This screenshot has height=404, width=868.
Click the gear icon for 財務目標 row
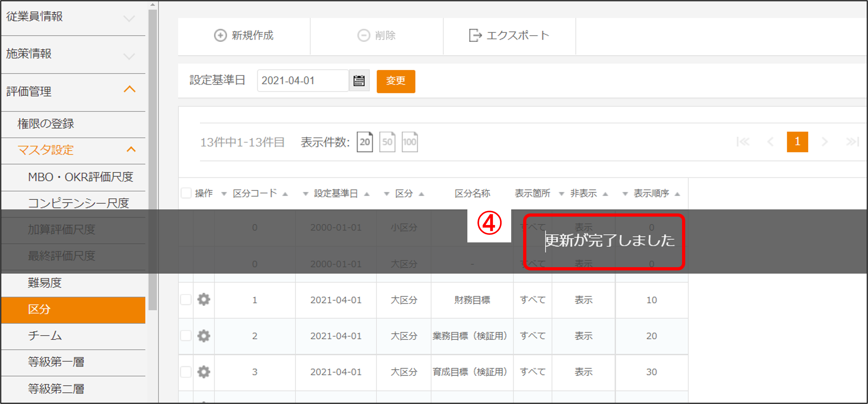coord(204,299)
